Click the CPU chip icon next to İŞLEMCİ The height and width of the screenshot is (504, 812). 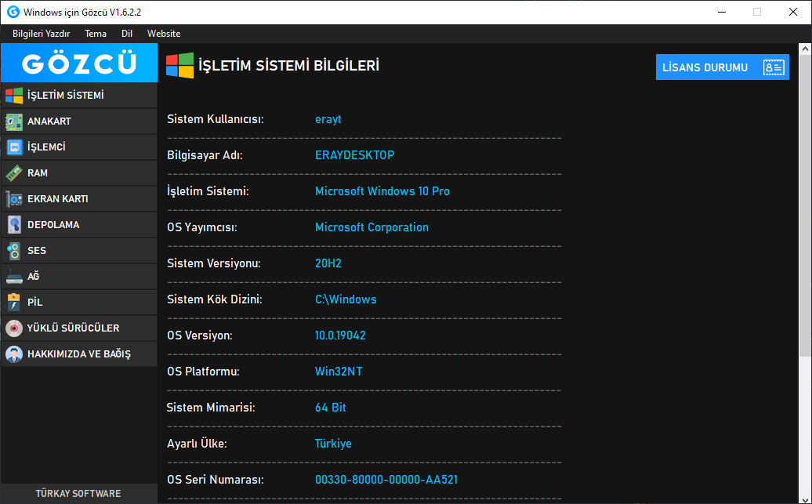pyautogui.click(x=14, y=147)
